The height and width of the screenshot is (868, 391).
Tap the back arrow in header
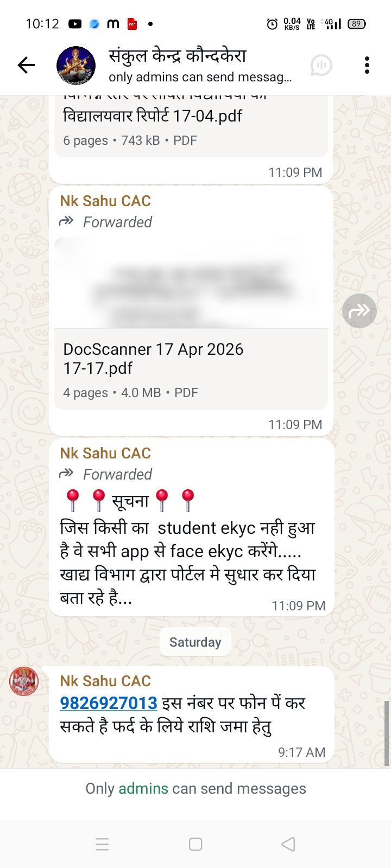[x=26, y=65]
